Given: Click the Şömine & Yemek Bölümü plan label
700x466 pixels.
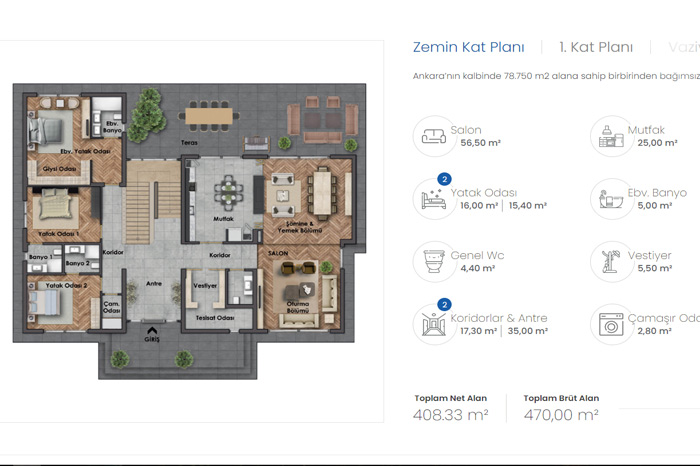Looking at the screenshot, I should (300, 227).
